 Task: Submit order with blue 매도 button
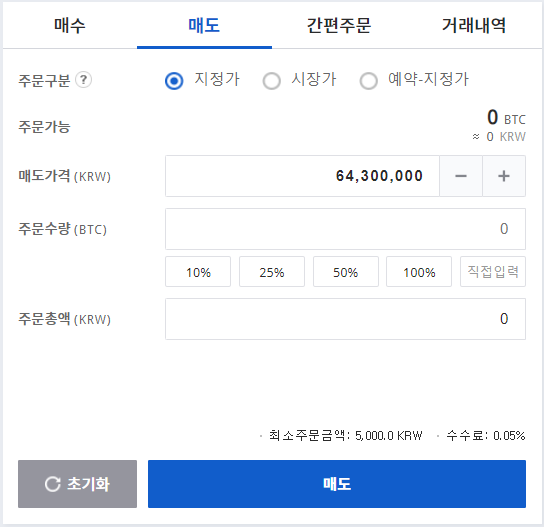point(337,484)
